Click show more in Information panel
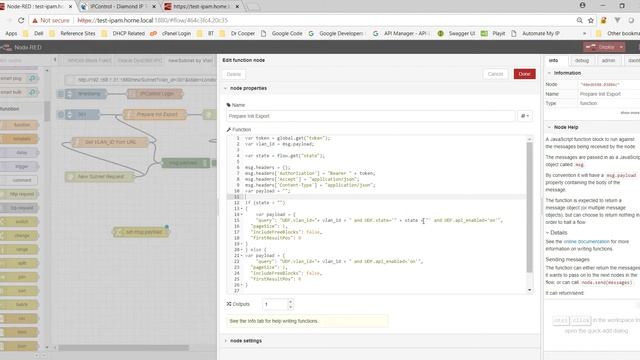The image size is (640, 360). click(x=630, y=113)
